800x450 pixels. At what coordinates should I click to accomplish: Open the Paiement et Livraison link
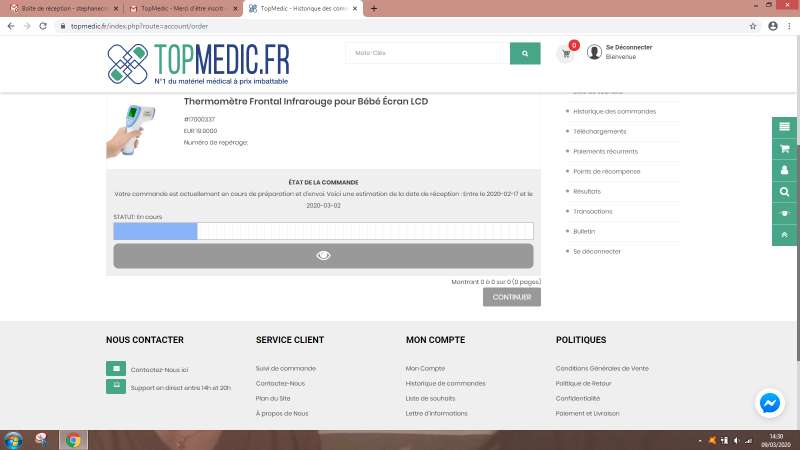587,413
